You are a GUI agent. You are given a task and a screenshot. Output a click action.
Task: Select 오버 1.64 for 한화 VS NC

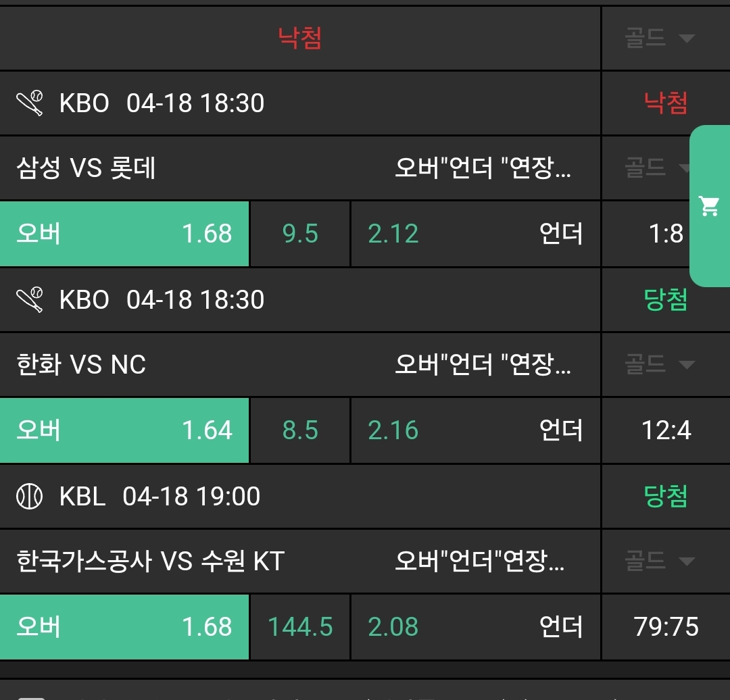[x=124, y=430]
